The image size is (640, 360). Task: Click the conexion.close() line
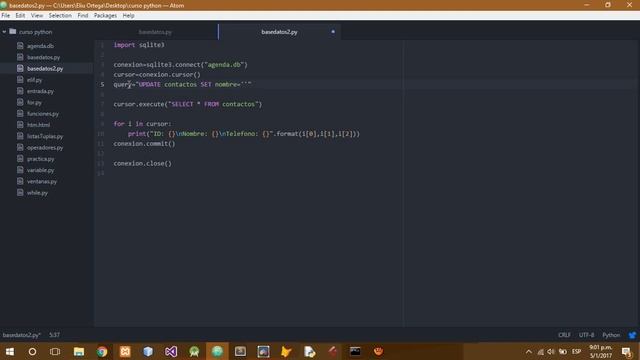click(143, 163)
